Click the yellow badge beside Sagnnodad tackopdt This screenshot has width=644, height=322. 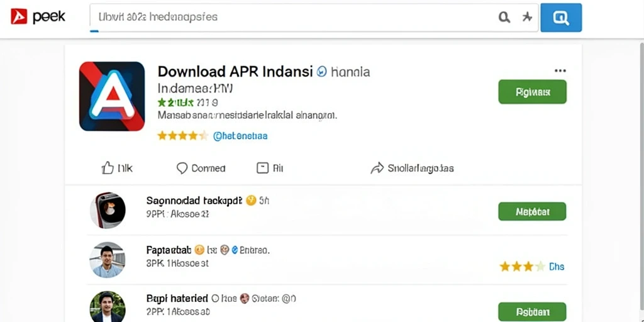[x=251, y=201]
